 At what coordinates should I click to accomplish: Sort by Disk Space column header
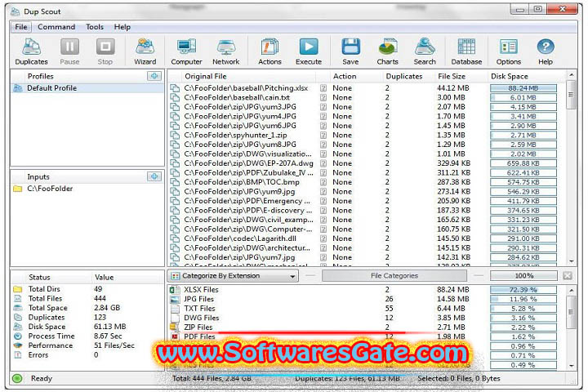click(526, 76)
